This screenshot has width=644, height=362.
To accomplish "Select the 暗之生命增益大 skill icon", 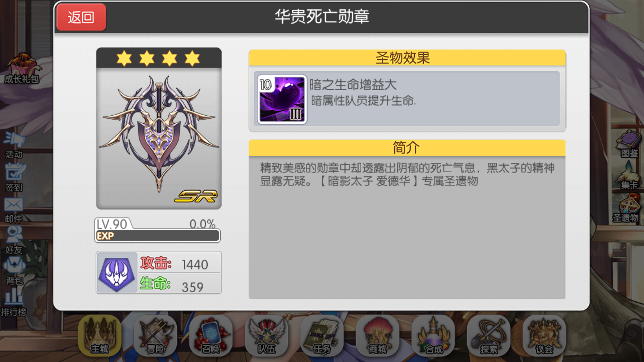I will pos(282,100).
